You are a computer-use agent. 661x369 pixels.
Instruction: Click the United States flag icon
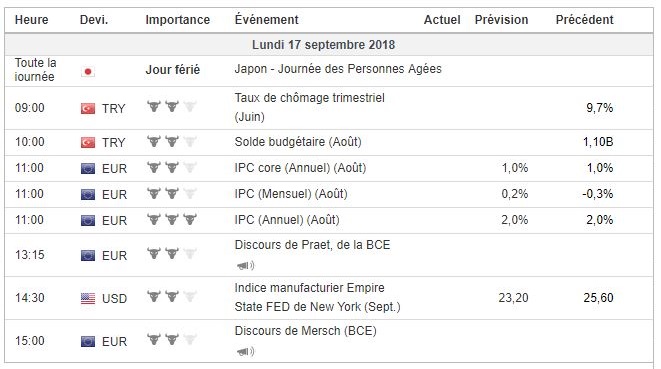pos(88,299)
